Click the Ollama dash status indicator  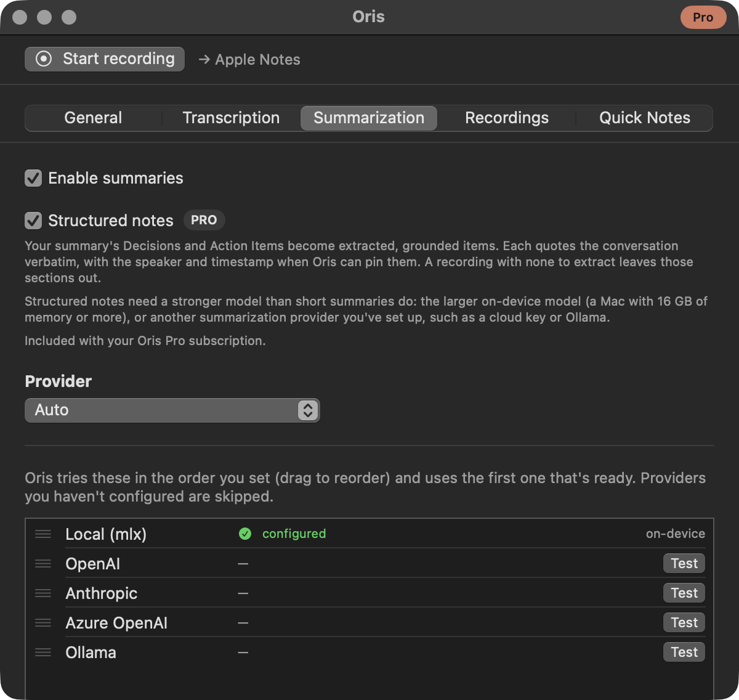pos(243,653)
